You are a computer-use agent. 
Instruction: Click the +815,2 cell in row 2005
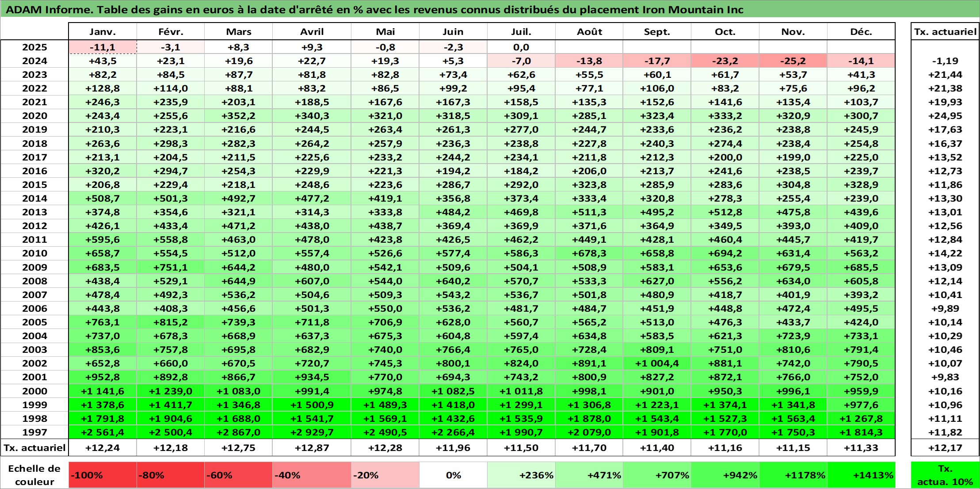click(171, 322)
